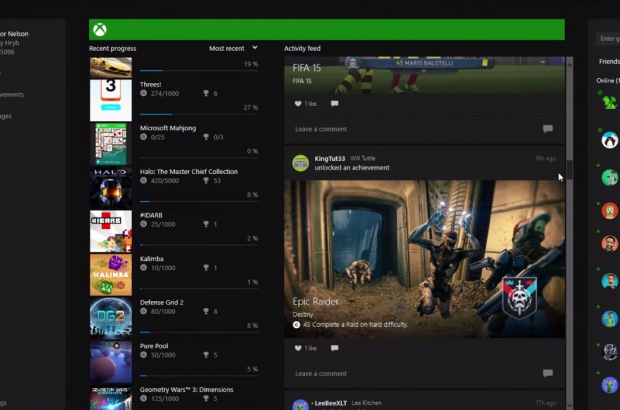The image size is (620, 410).
Task: Click the Friends heading in right panel
Action: (609, 61)
